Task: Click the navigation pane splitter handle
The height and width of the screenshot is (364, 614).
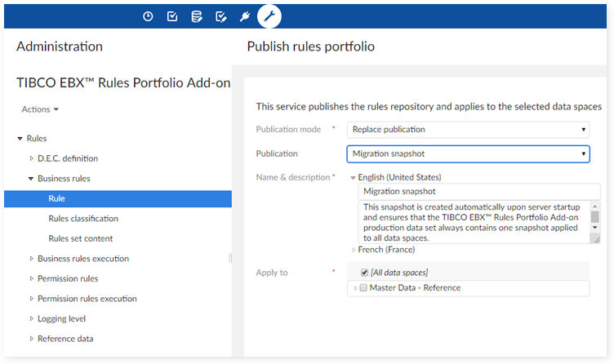Action: 230,258
